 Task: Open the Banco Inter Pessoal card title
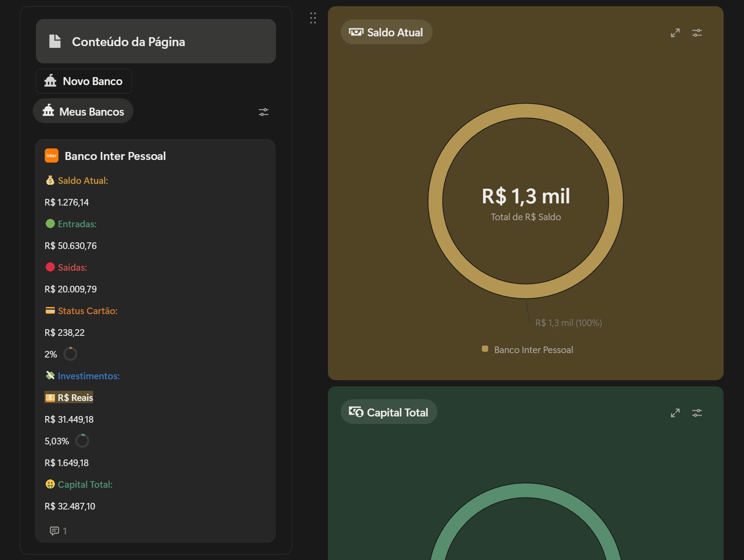(x=115, y=156)
